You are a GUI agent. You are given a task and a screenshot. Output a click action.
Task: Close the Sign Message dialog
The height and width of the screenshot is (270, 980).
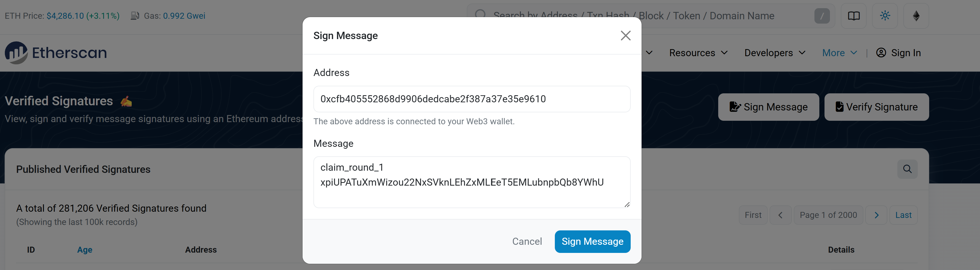click(626, 36)
